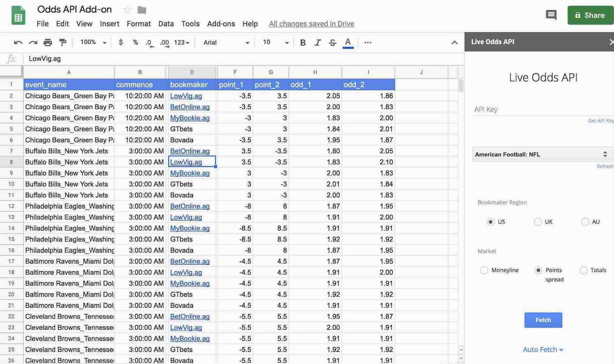Open the Data menu
614x364 pixels.
coord(166,24)
